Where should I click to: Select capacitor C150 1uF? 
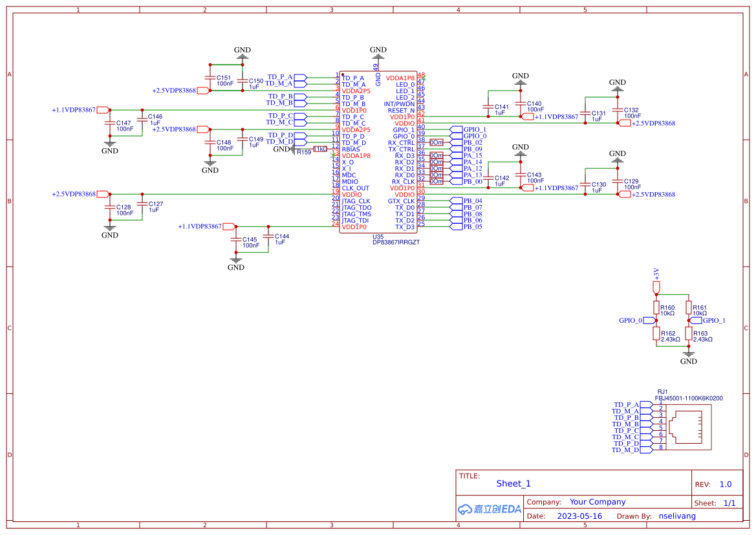(243, 81)
